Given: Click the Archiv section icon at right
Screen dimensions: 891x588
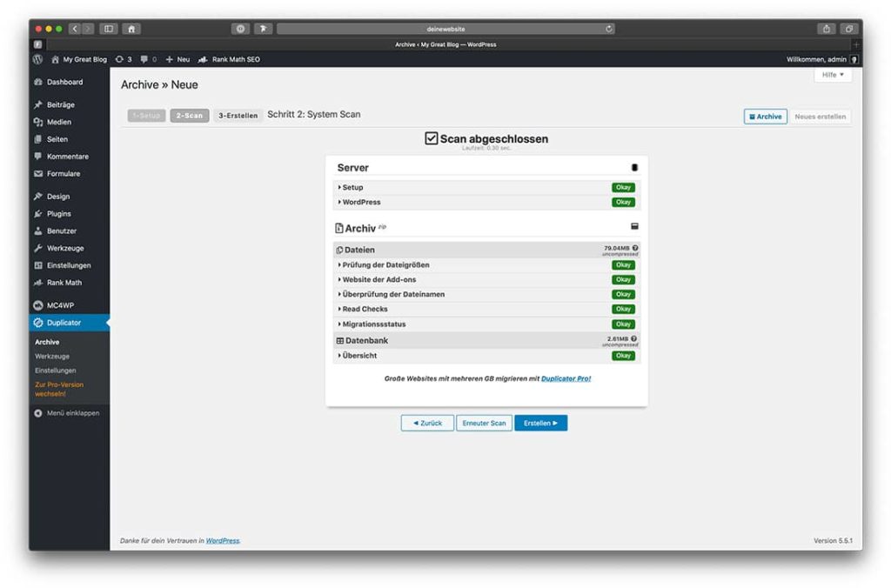Looking at the screenshot, I should point(634,226).
